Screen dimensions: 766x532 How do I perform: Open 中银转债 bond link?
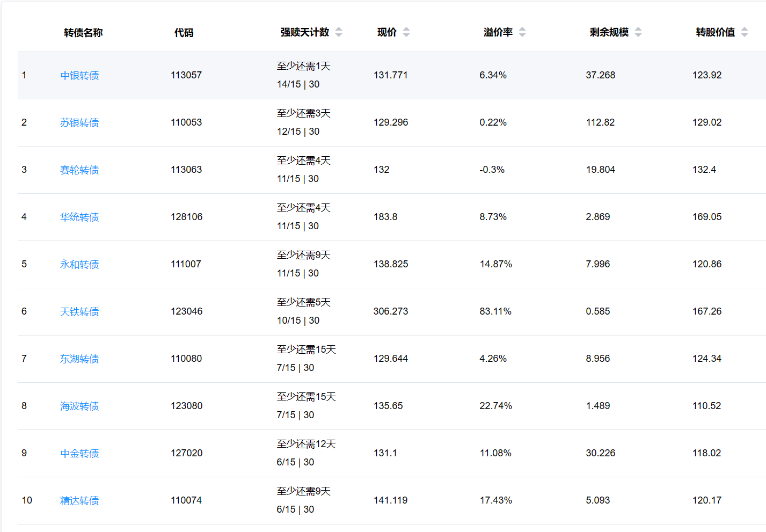(x=79, y=76)
